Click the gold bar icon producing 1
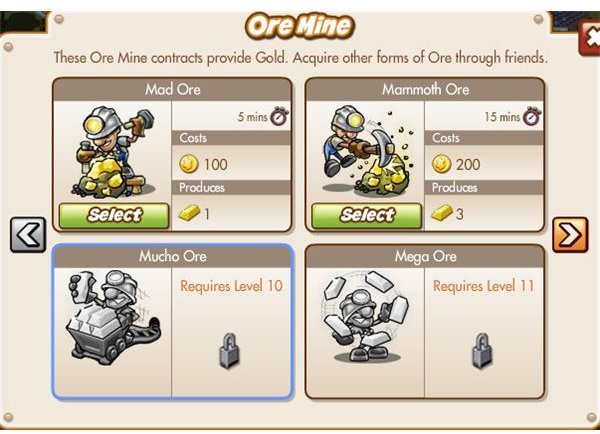This screenshot has height=434, width=600. pos(189,213)
